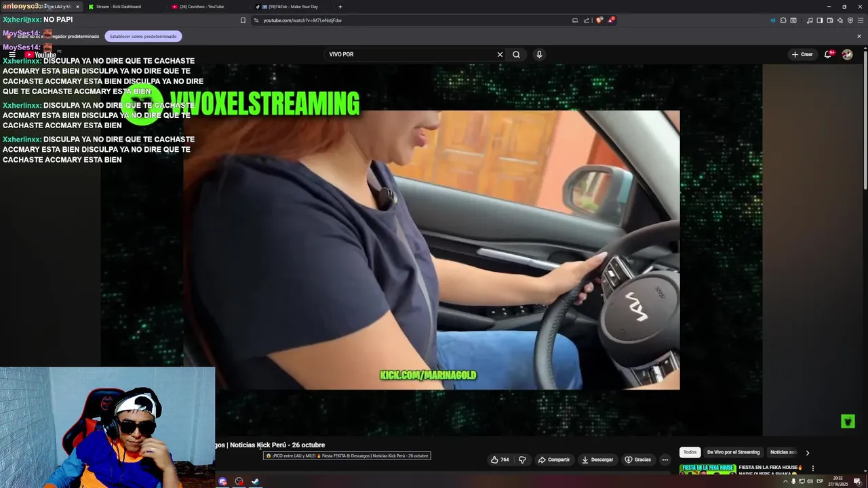Open Brave Wallet icon
868x488 pixels.
[830, 20]
